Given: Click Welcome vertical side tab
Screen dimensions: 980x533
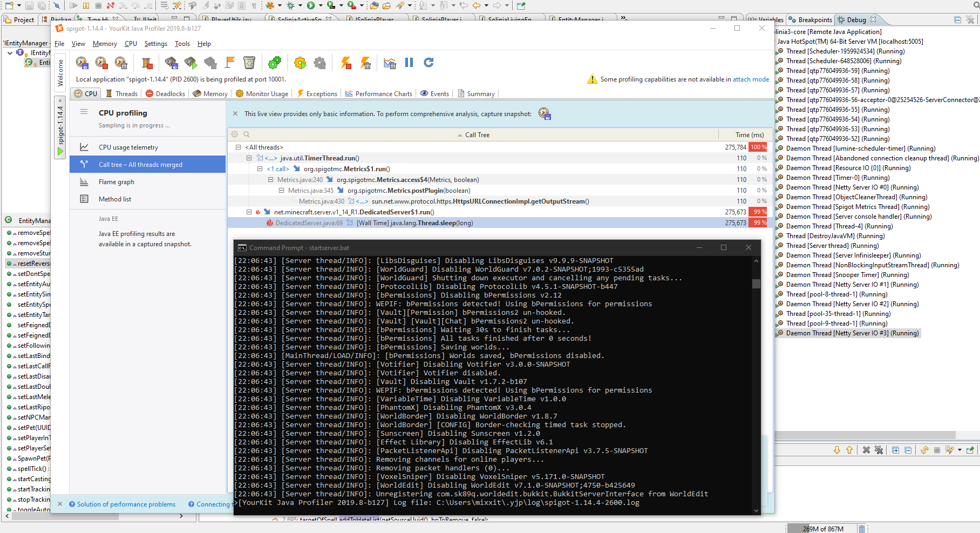Looking at the screenshot, I should 60,73.
